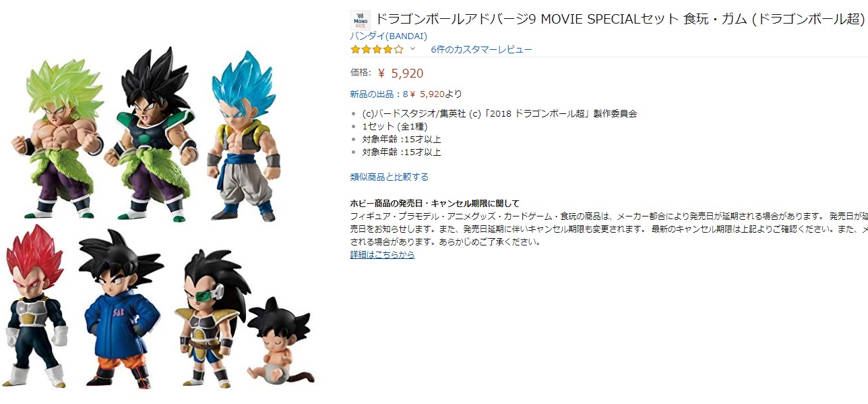
Task: Click the Mono Rate icon beside title
Action: (361, 19)
